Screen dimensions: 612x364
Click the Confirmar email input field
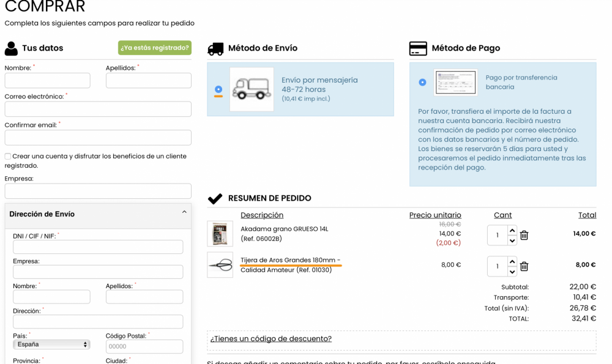98,138
